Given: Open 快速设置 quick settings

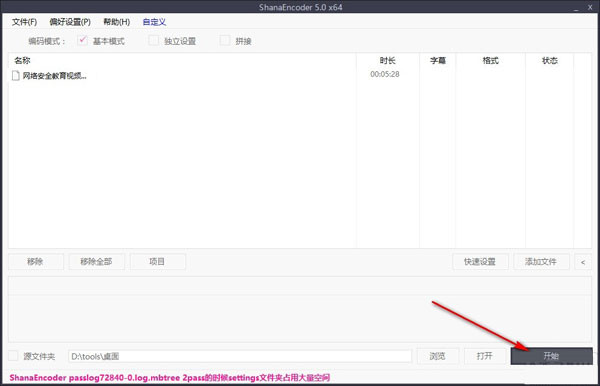Looking at the screenshot, I should pos(480,262).
